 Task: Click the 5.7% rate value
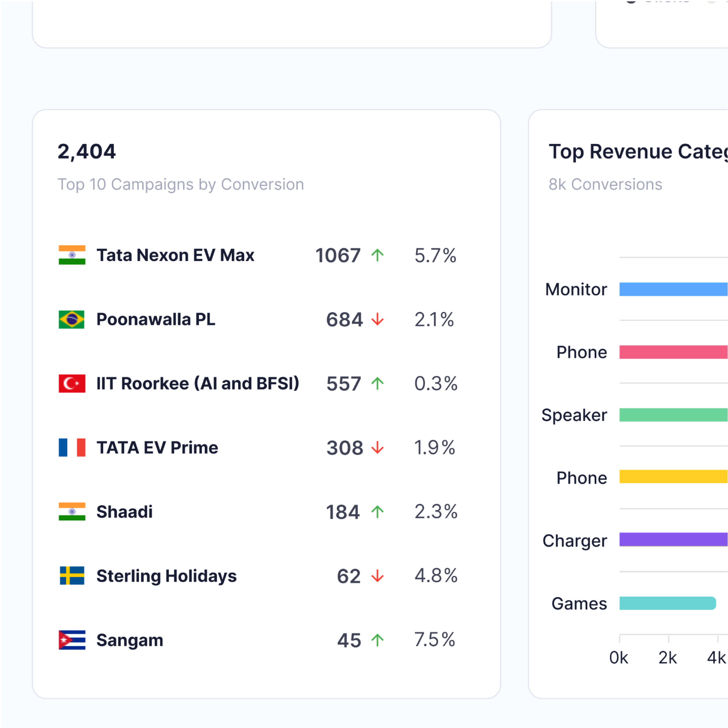(x=435, y=255)
